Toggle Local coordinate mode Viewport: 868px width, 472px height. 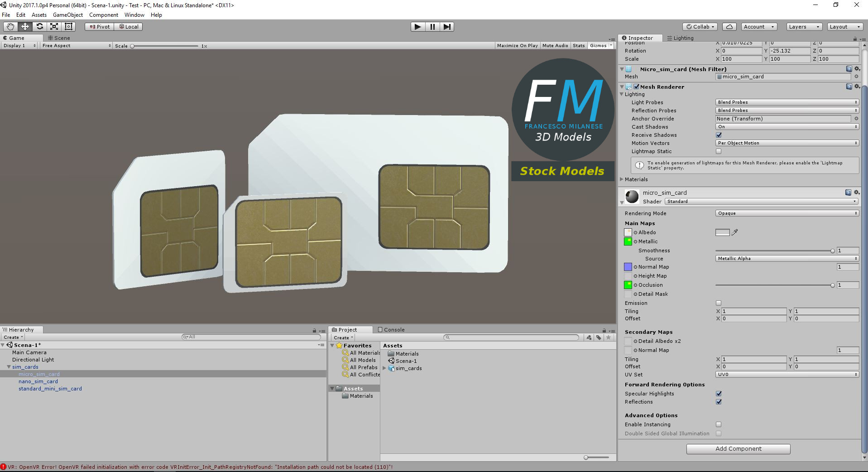pos(129,26)
